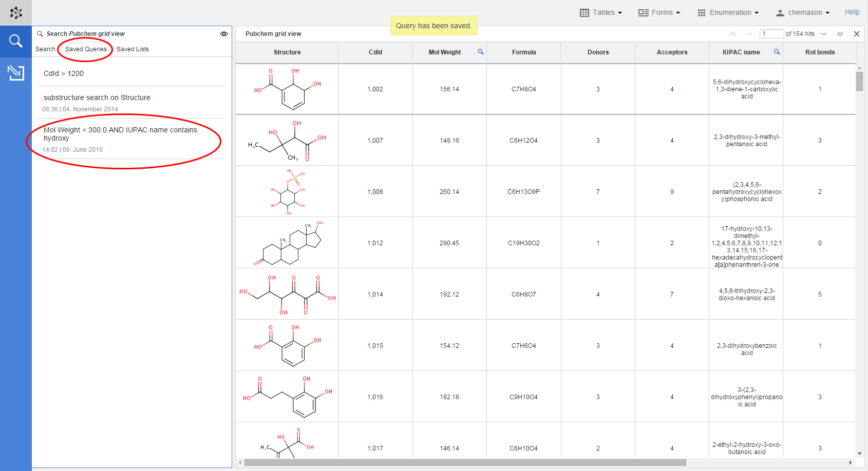The height and width of the screenshot is (471, 868).
Task: Toggle the eye visibility icon in search panel
Action: click(224, 33)
